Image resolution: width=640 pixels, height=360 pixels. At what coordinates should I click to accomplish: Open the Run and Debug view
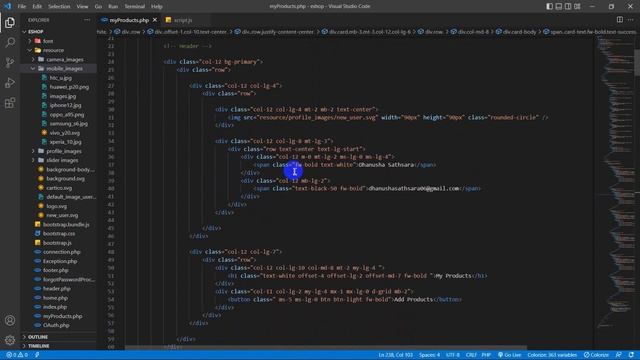[x=10, y=82]
